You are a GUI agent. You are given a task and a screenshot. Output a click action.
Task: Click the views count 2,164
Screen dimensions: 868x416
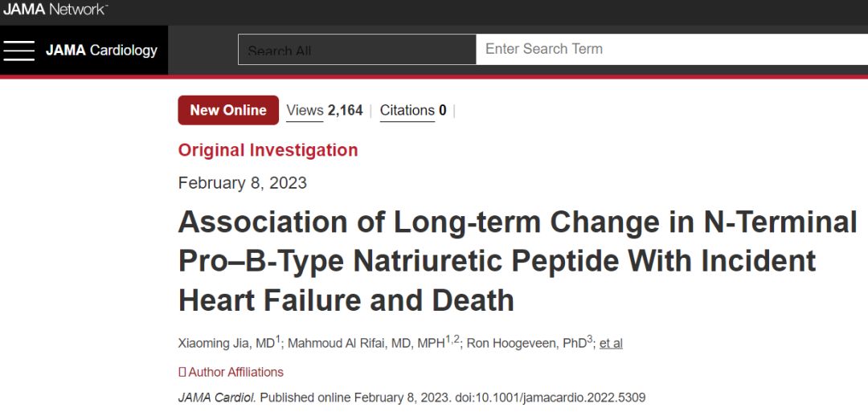[x=345, y=111]
